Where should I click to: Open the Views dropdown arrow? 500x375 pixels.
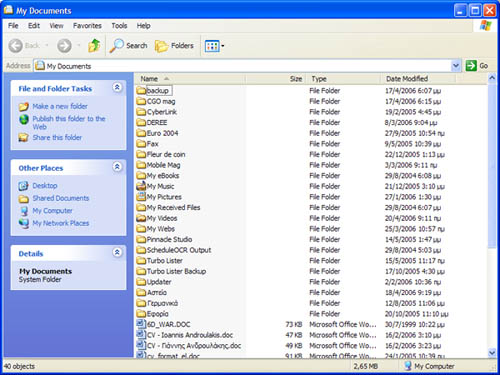click(223, 46)
